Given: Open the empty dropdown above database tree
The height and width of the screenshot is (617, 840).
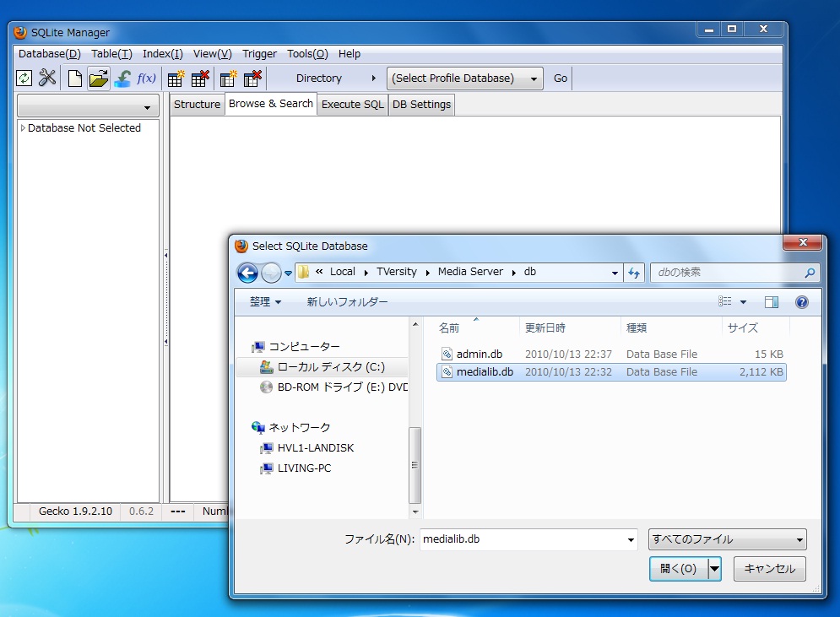Looking at the screenshot, I should (x=89, y=106).
